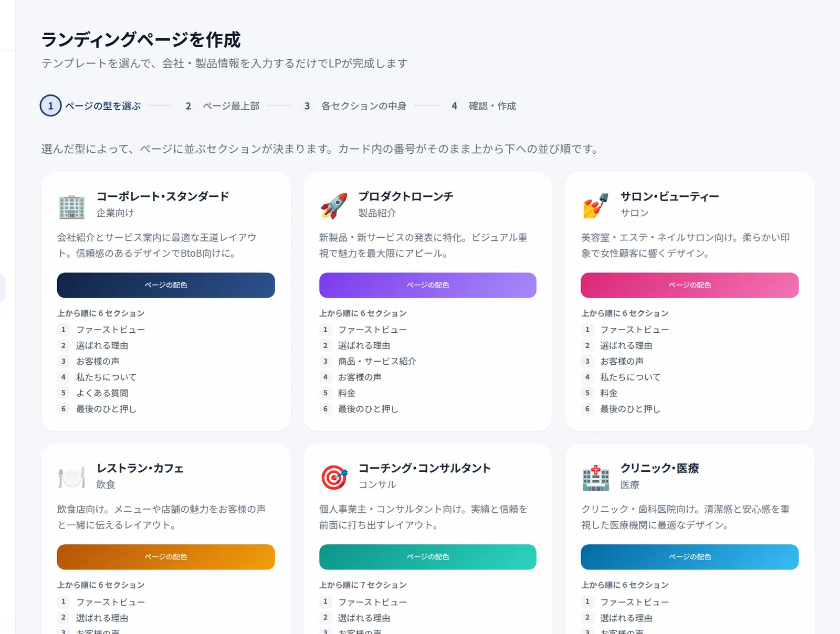Screen dimensions: 840x634
Task: Click the blue ページの配色 bar on クリニック card
Action: tap(690, 557)
